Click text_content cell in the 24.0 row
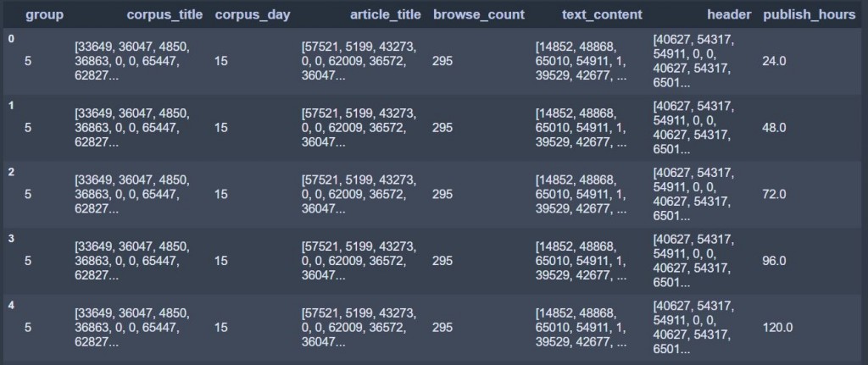 tap(581, 61)
